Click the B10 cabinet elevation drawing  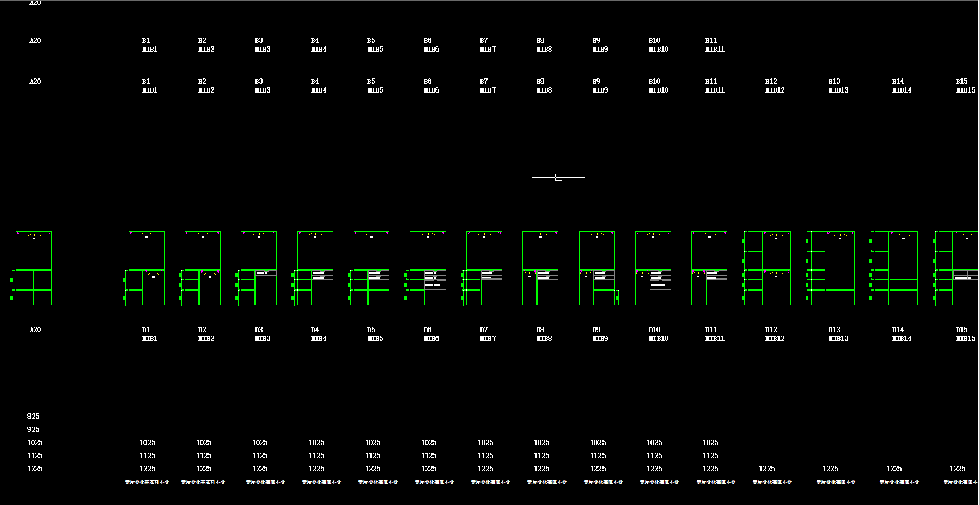click(x=653, y=268)
